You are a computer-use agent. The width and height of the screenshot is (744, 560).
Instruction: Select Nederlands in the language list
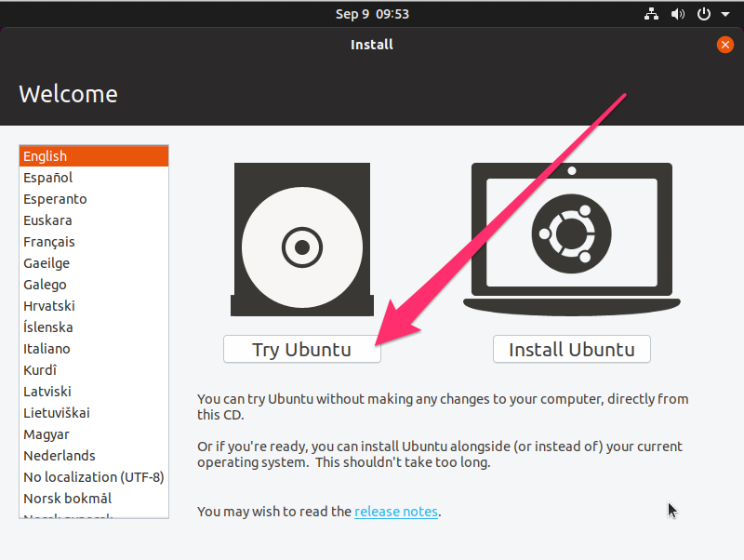tap(94, 455)
